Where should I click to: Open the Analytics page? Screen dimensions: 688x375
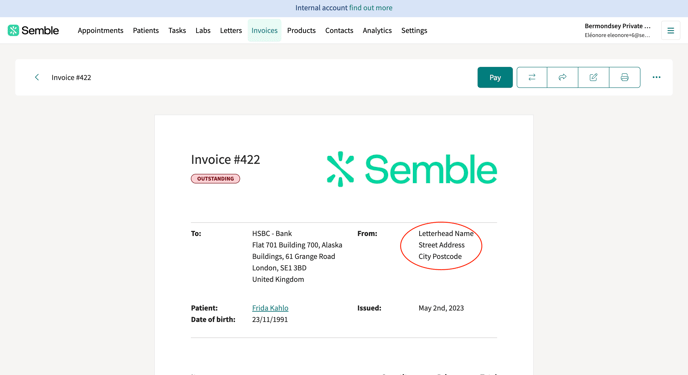point(377,30)
